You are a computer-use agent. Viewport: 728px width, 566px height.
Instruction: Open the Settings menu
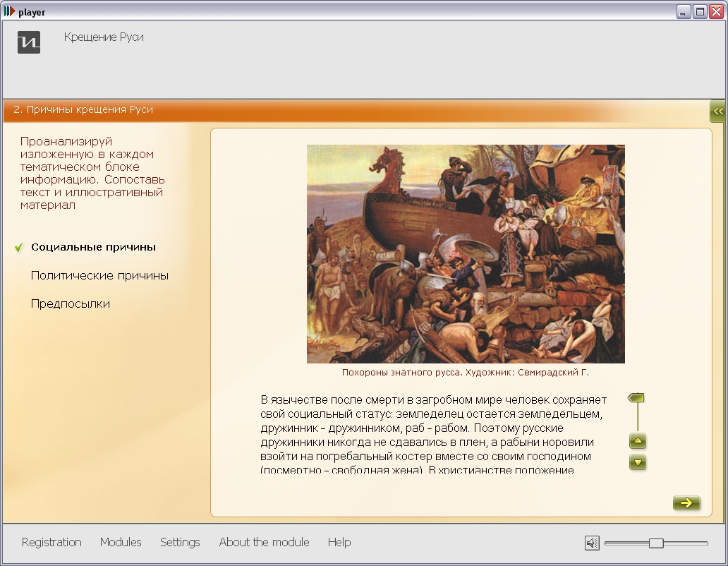point(180,542)
